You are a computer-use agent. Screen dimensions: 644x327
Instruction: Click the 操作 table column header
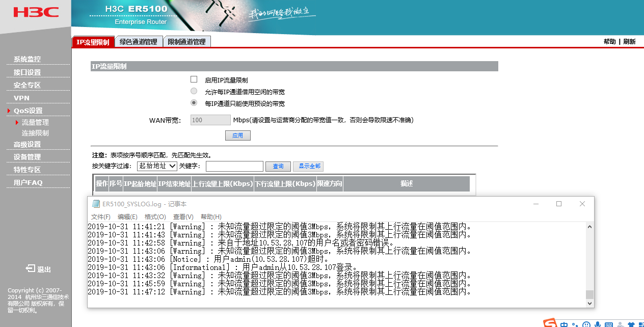point(102,184)
